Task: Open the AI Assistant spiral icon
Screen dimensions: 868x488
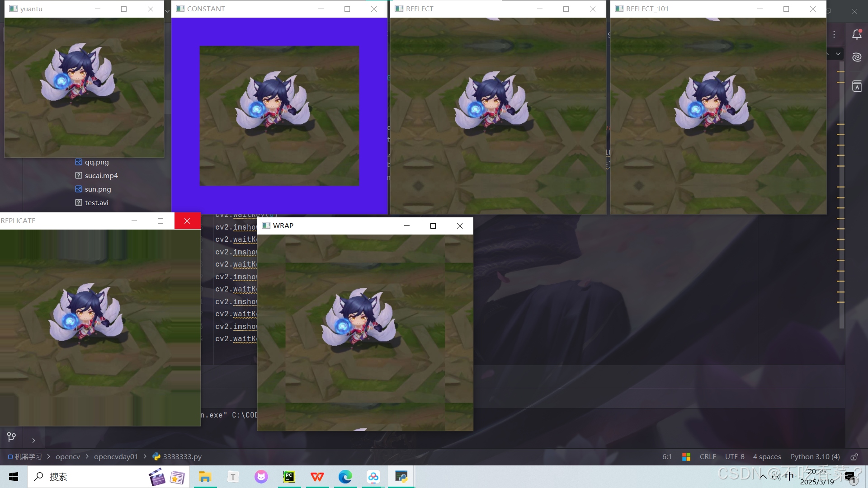Action: [x=857, y=57]
